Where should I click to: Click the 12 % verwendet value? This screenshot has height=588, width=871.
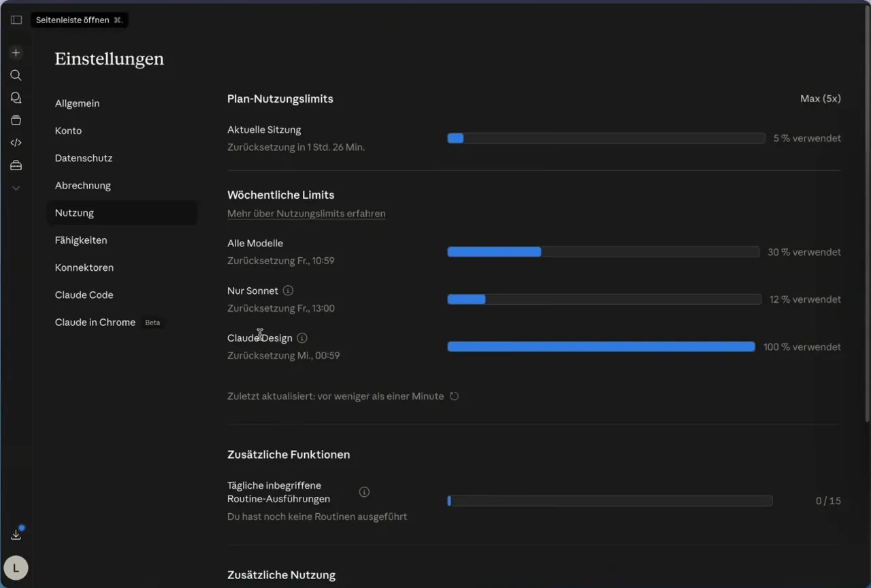point(805,299)
